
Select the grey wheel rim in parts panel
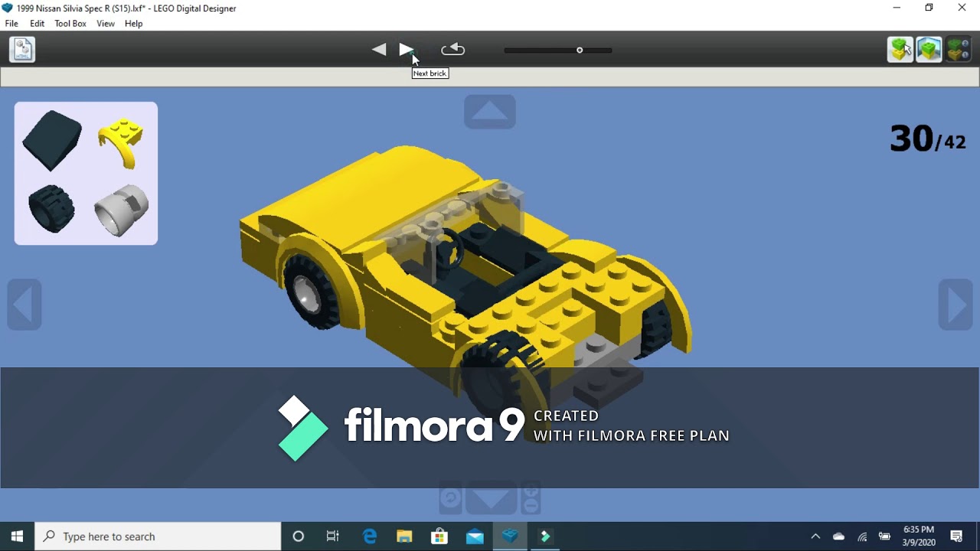pyautogui.click(x=121, y=209)
